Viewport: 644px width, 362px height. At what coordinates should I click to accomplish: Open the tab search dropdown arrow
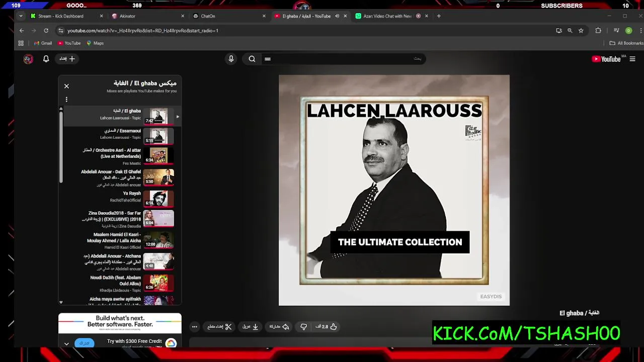point(21,16)
